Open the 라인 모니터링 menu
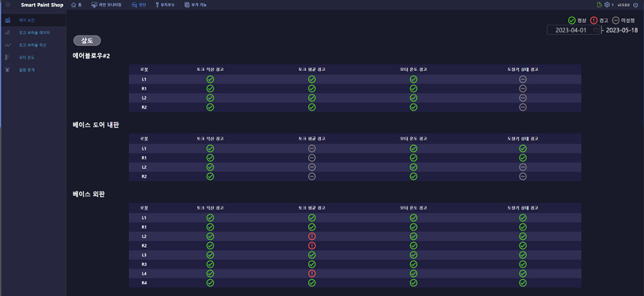 pyautogui.click(x=106, y=5)
